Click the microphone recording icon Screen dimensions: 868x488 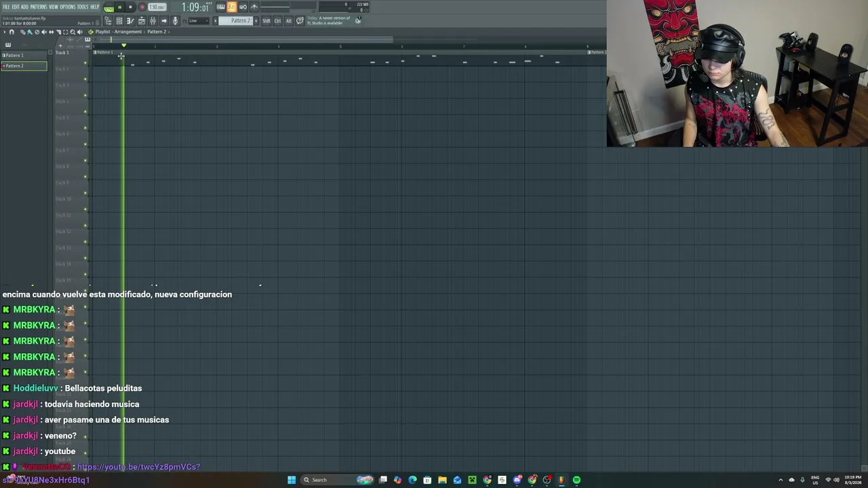coord(175,21)
